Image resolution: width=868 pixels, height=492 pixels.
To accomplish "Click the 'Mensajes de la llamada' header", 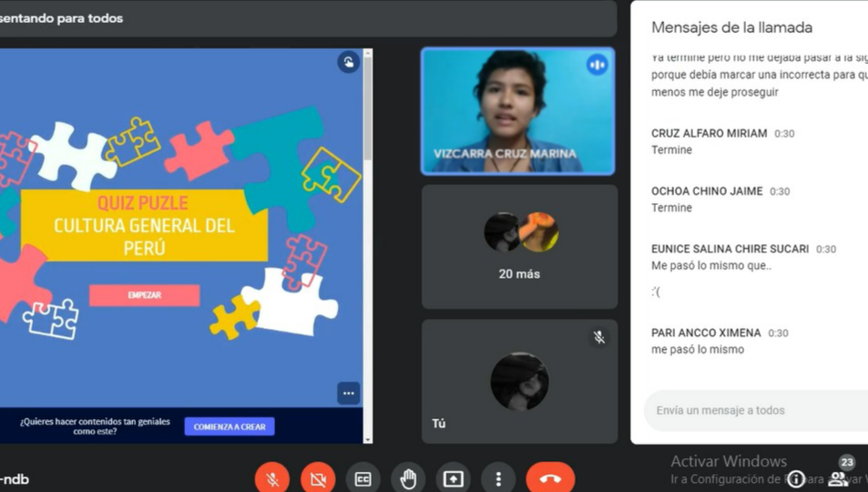I will (731, 27).
